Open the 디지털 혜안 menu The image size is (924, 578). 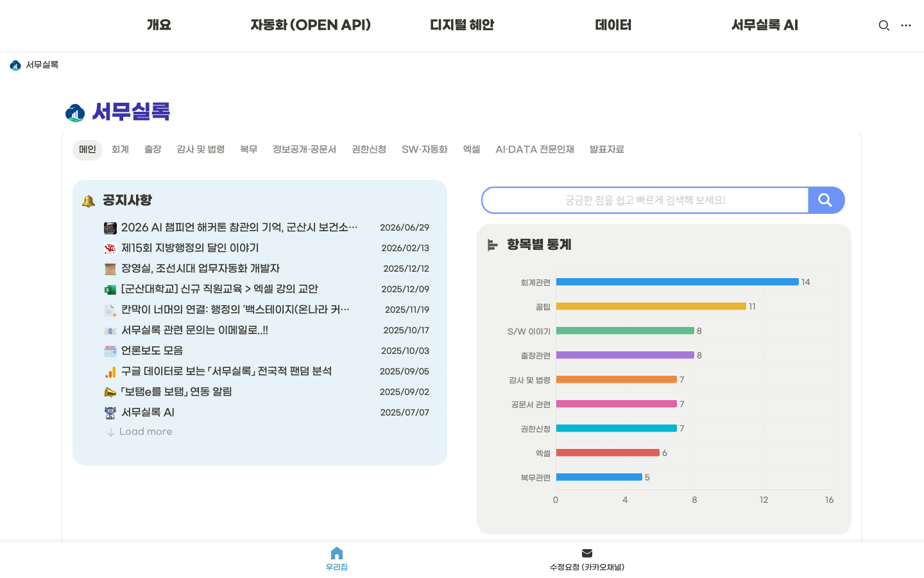click(462, 25)
